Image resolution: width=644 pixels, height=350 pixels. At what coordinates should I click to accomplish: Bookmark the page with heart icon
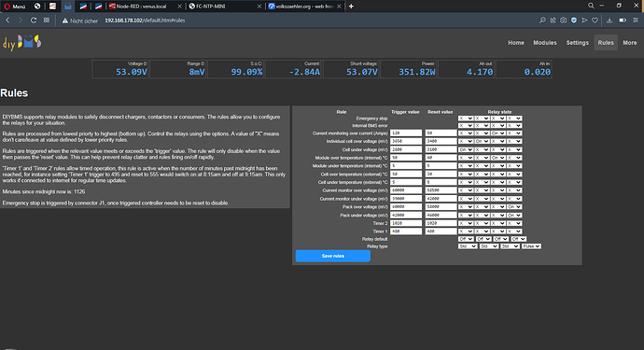pos(595,21)
